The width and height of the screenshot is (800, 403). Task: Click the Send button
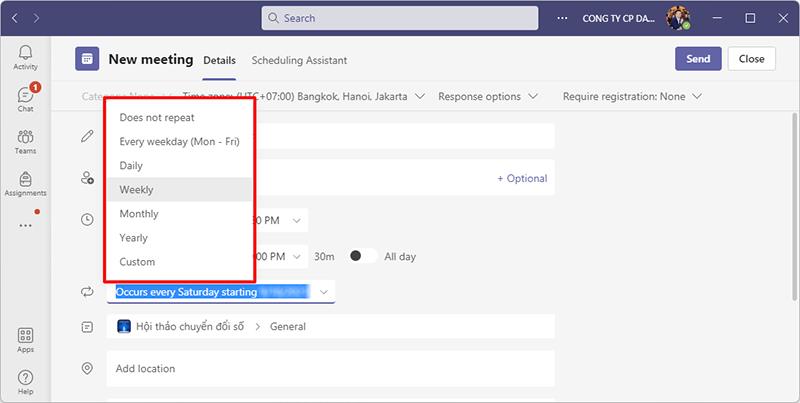click(x=698, y=59)
